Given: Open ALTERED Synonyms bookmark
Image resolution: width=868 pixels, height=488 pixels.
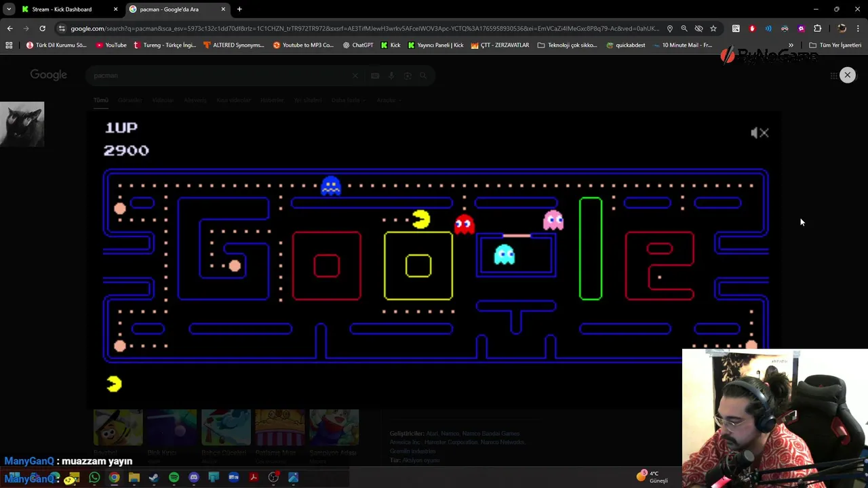Looking at the screenshot, I should click(x=234, y=45).
